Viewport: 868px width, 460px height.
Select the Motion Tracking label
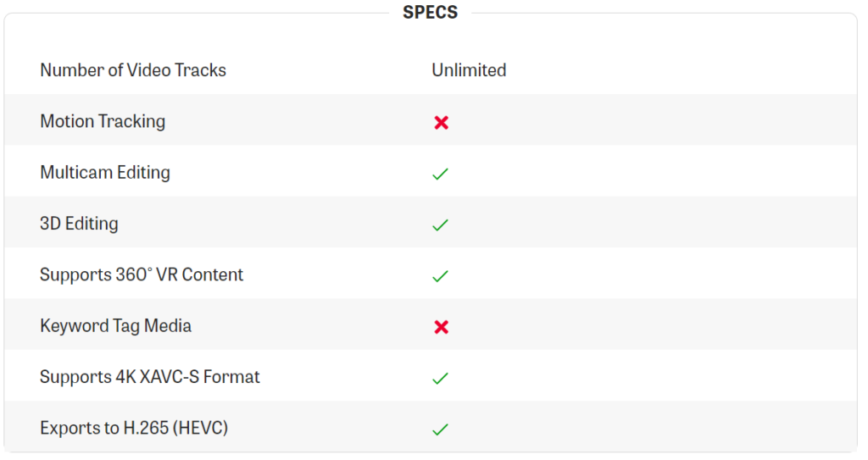(x=103, y=121)
